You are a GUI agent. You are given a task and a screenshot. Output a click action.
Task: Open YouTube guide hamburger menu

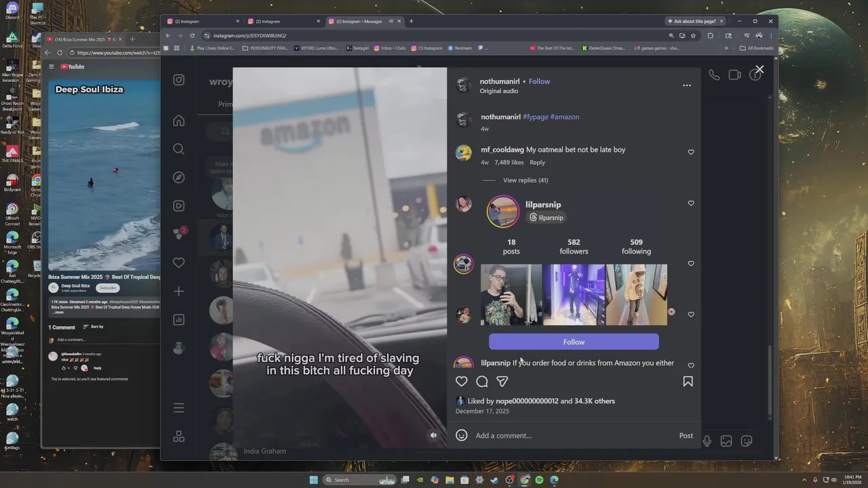point(51,66)
